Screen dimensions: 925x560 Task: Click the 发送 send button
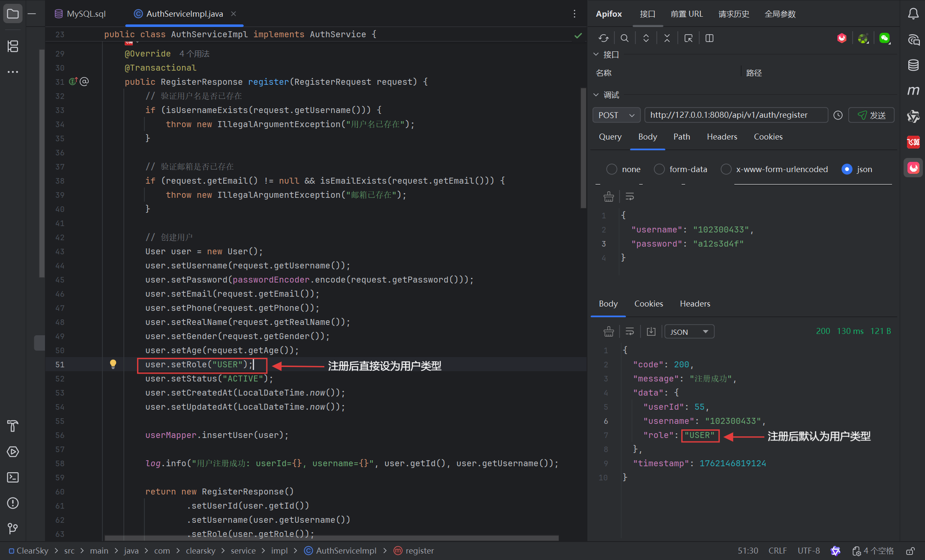pos(871,115)
